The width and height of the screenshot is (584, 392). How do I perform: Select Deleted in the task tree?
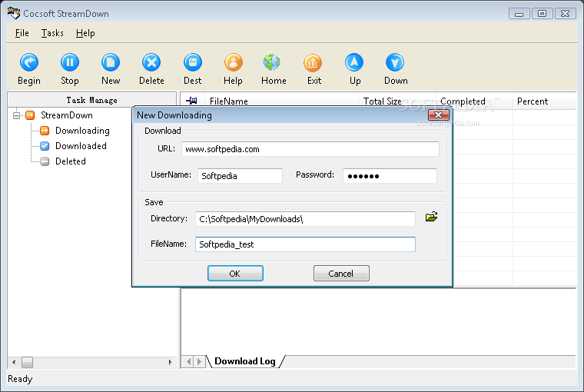[x=71, y=161]
